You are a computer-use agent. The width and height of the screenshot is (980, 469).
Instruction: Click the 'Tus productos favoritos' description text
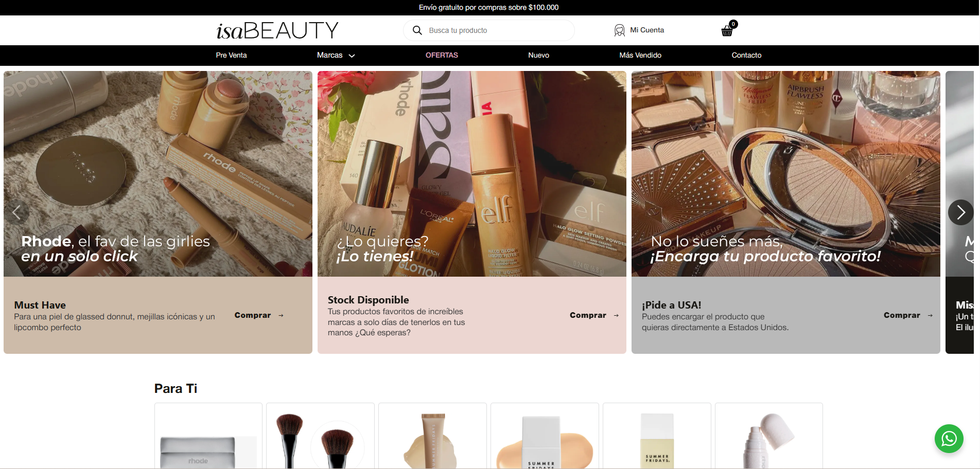(x=396, y=322)
